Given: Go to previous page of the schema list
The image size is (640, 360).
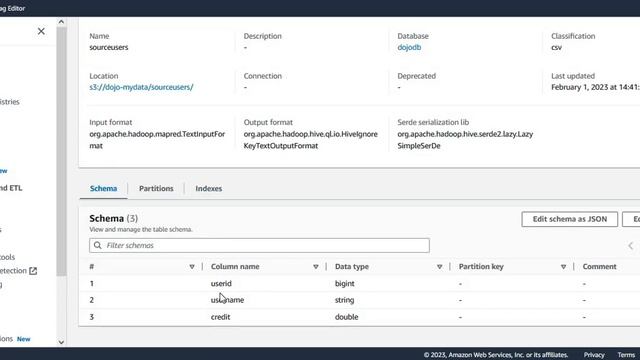Looking at the screenshot, I should tap(631, 245).
